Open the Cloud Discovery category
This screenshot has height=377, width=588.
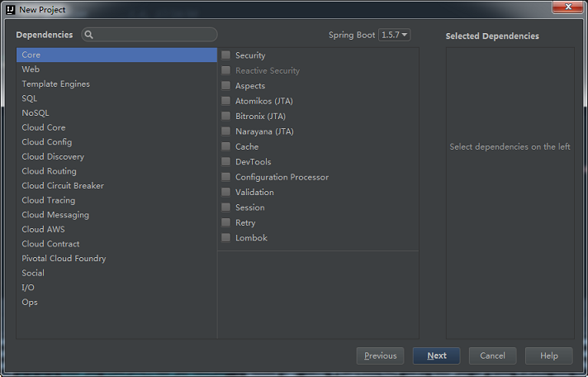click(x=116, y=156)
